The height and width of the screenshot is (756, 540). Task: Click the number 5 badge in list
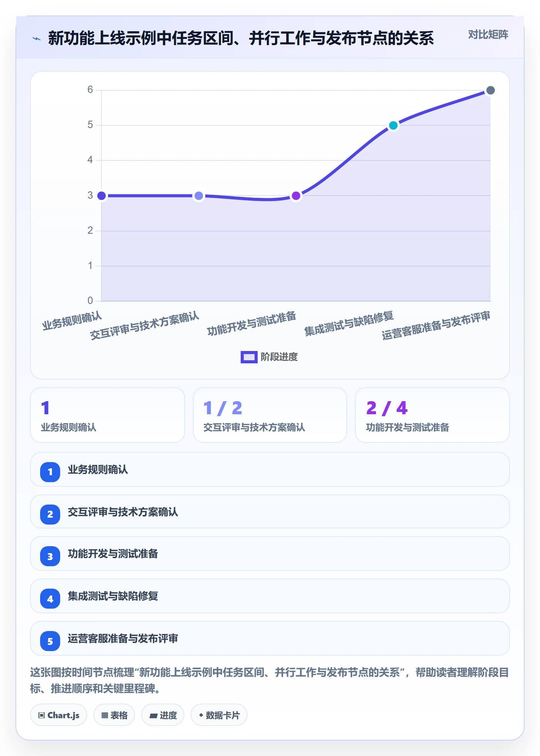[x=50, y=641]
